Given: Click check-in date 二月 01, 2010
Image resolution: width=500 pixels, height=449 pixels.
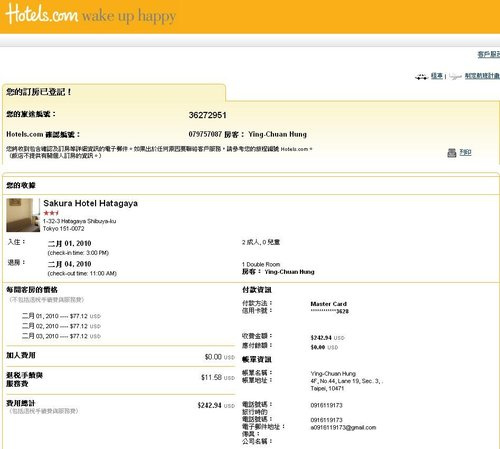Looking at the screenshot, I should tap(69, 243).
